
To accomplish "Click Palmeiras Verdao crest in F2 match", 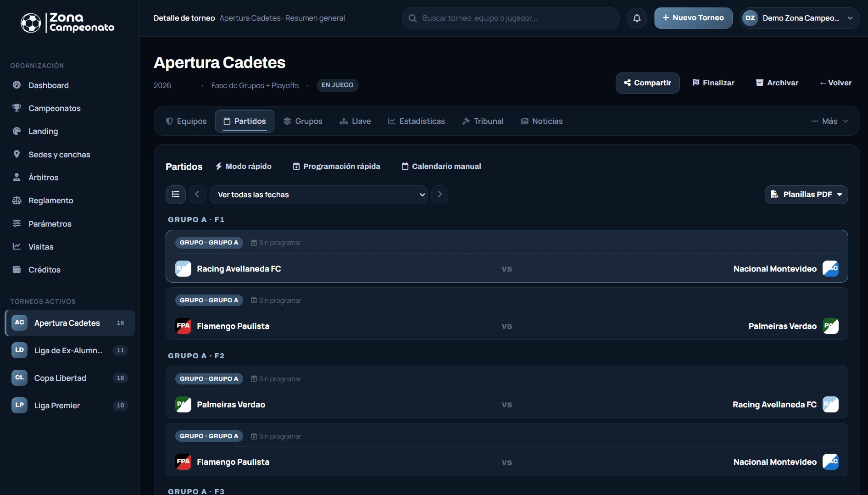I will (183, 405).
